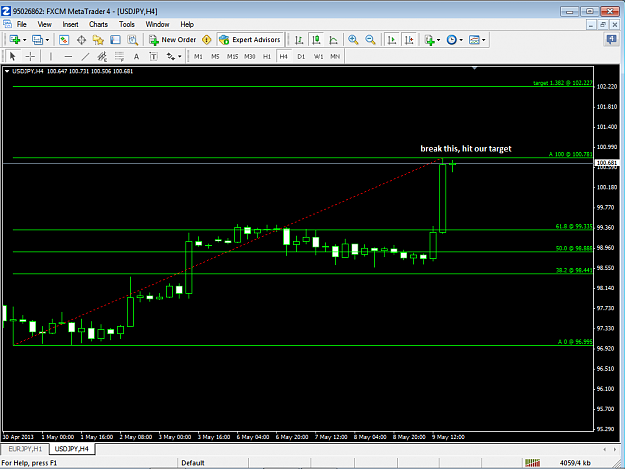Click the 'break this, hit our target' label
625x469 pixels.
pos(466,149)
